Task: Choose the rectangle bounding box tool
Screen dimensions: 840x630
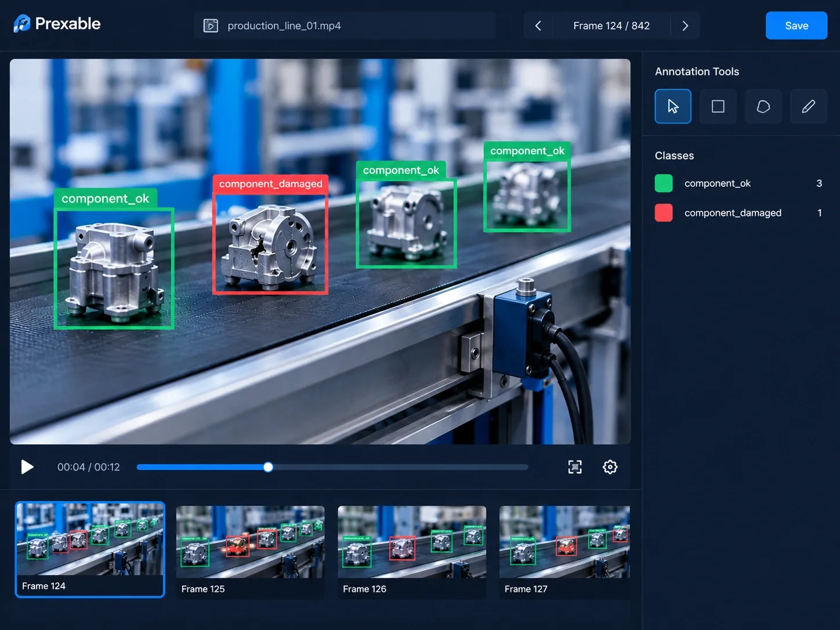Action: (x=718, y=106)
